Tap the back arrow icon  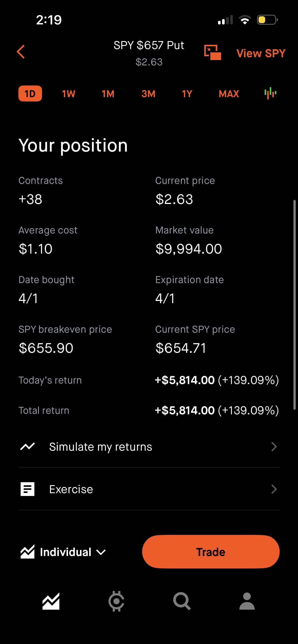21,52
